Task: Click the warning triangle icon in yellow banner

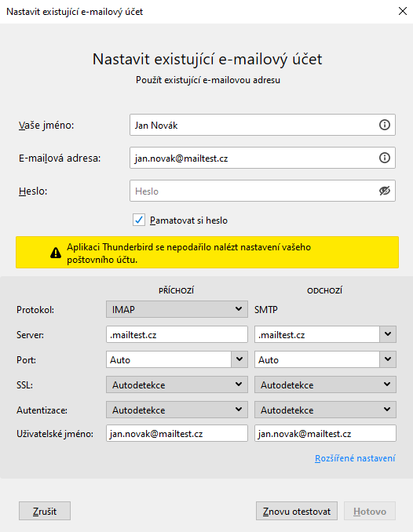Action: [56, 253]
